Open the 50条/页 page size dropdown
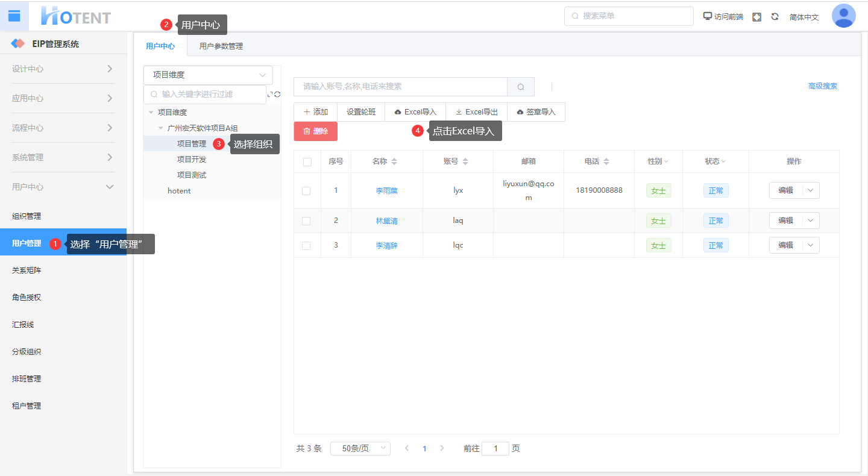Viewport: 868px width, 476px height. pos(360,449)
